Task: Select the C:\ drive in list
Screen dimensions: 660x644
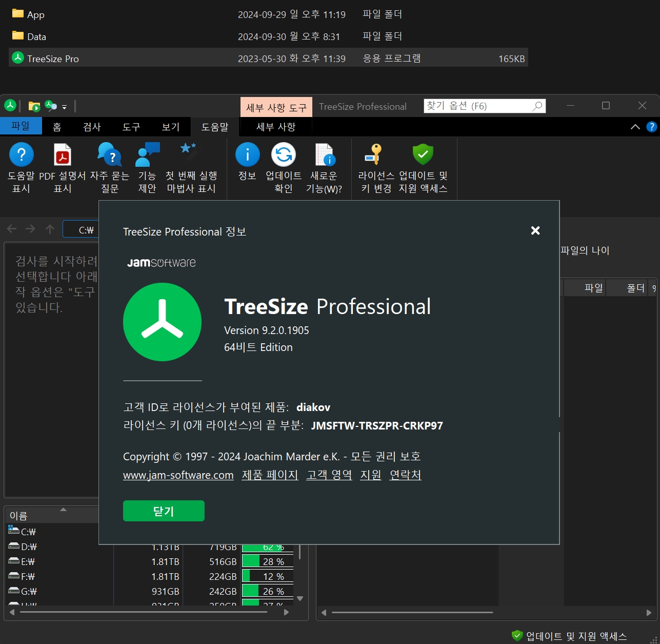Action: [28, 532]
